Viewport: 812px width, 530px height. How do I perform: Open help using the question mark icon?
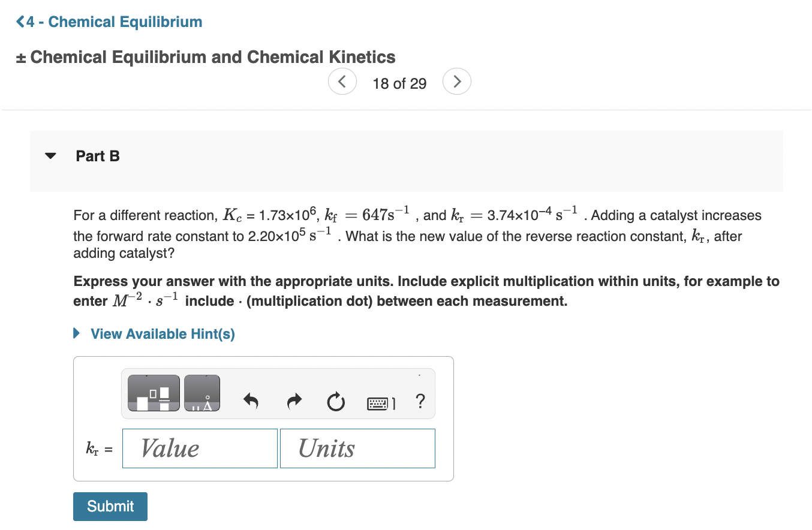(420, 402)
